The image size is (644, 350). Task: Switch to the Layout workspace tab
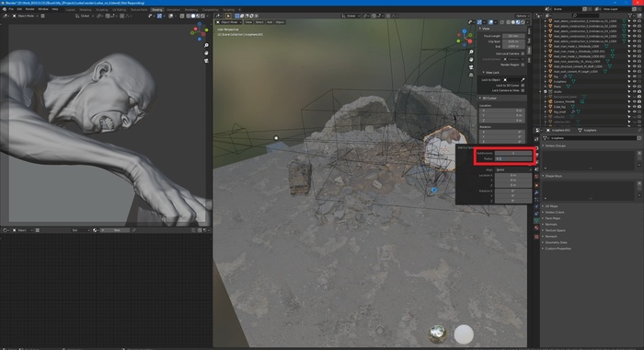tap(70, 9)
